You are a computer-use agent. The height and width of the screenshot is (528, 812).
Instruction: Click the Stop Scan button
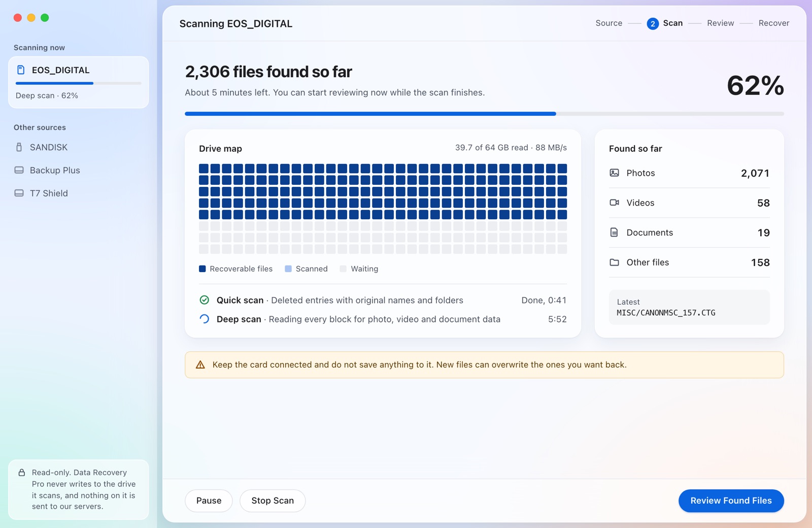273,501
